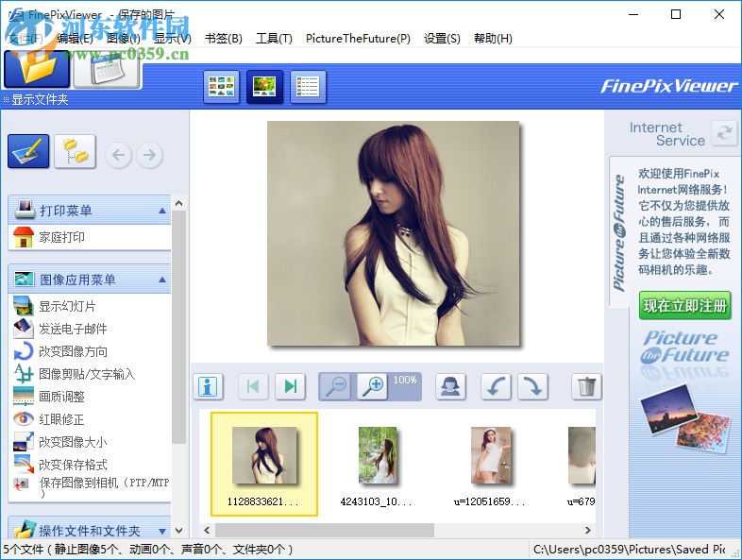Click the side panel scroll down arrow
The width and height of the screenshot is (742, 560).
tap(178, 531)
